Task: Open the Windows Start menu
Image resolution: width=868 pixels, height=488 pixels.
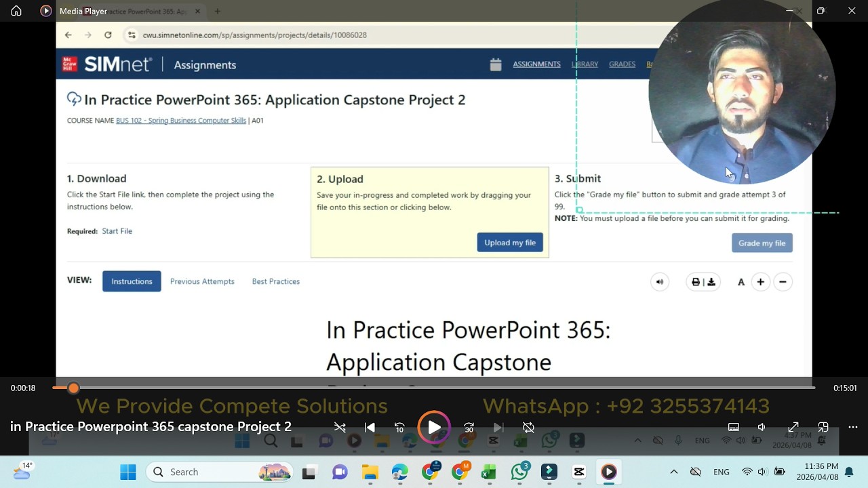Action: point(127,472)
